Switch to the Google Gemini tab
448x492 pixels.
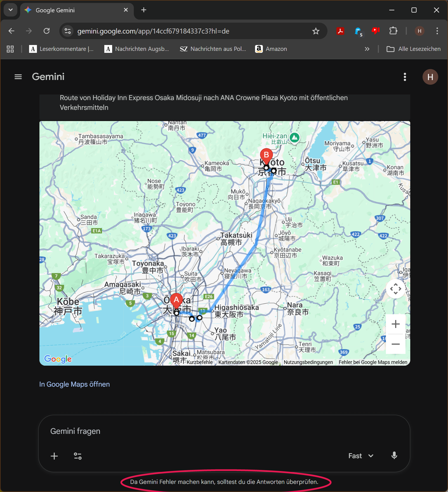[x=73, y=10]
